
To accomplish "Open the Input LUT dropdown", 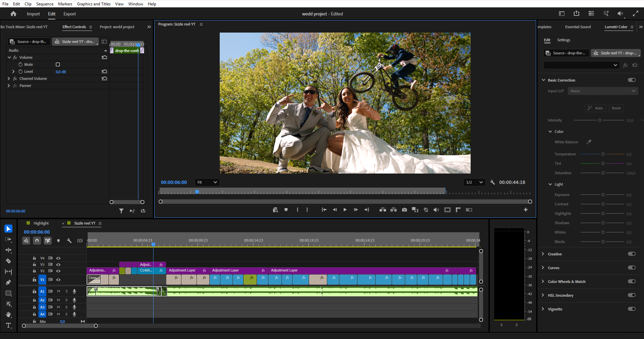I will point(603,91).
